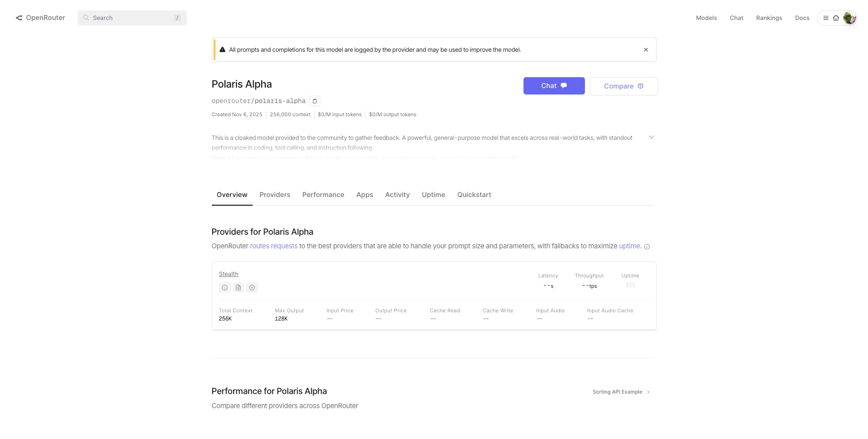Focus the Search input field
Screen dimensions: 868x439
(132, 18)
